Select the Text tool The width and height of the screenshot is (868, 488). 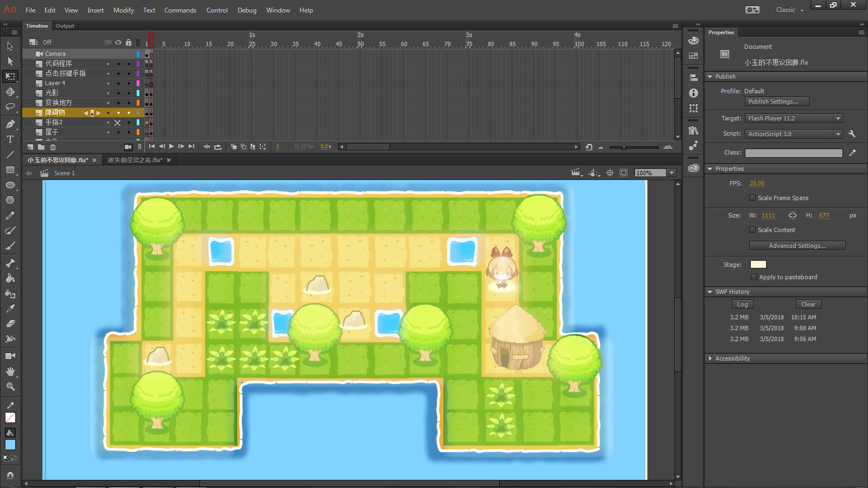pos(10,139)
